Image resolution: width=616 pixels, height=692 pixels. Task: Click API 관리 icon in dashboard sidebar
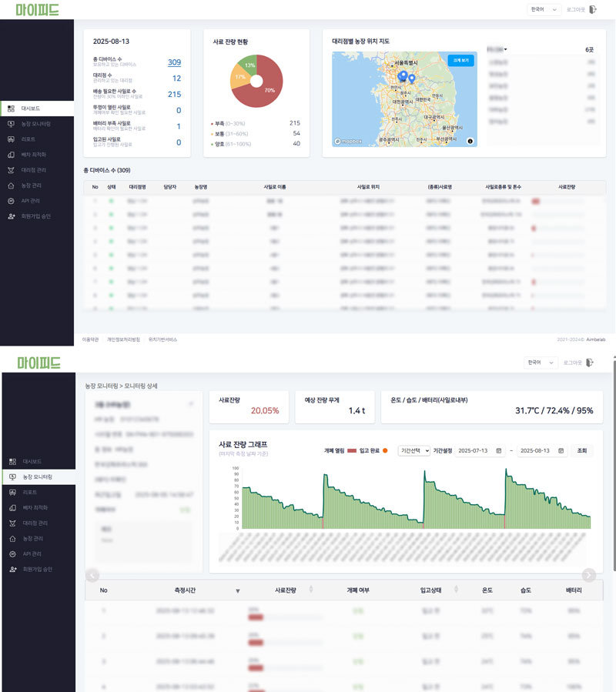pyautogui.click(x=12, y=201)
